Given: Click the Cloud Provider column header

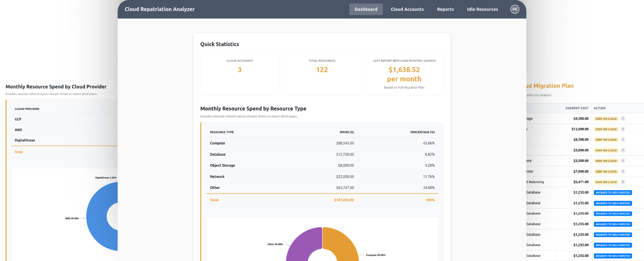Looking at the screenshot, I should click(27, 109).
